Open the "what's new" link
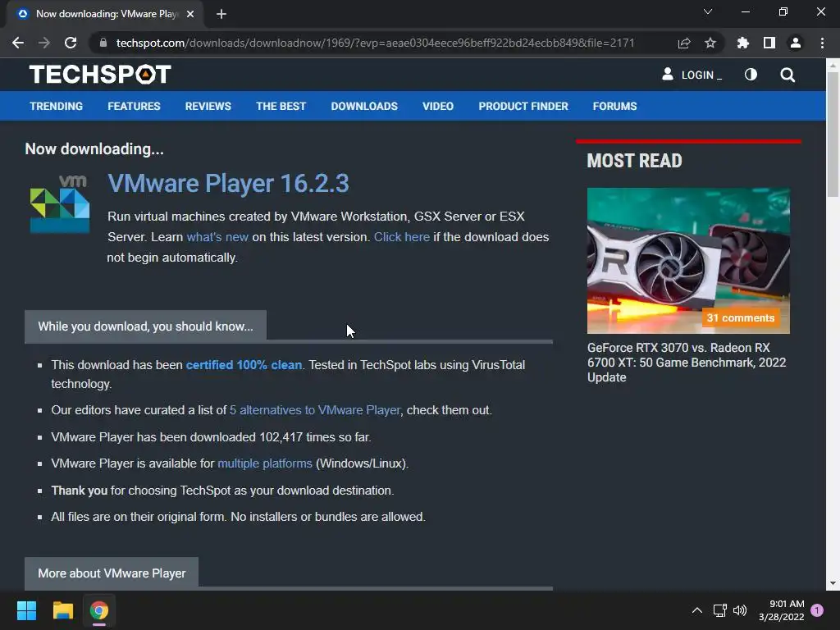840x630 pixels. point(217,237)
